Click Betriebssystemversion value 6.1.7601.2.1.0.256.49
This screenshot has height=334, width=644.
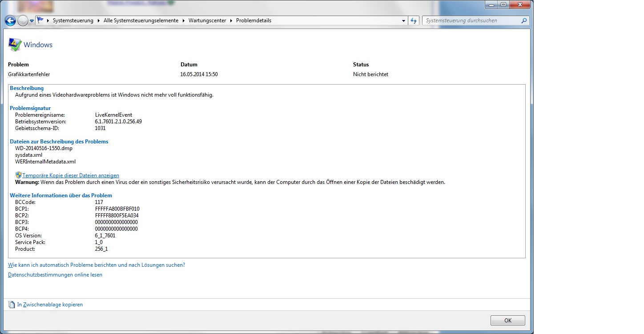tap(118, 122)
